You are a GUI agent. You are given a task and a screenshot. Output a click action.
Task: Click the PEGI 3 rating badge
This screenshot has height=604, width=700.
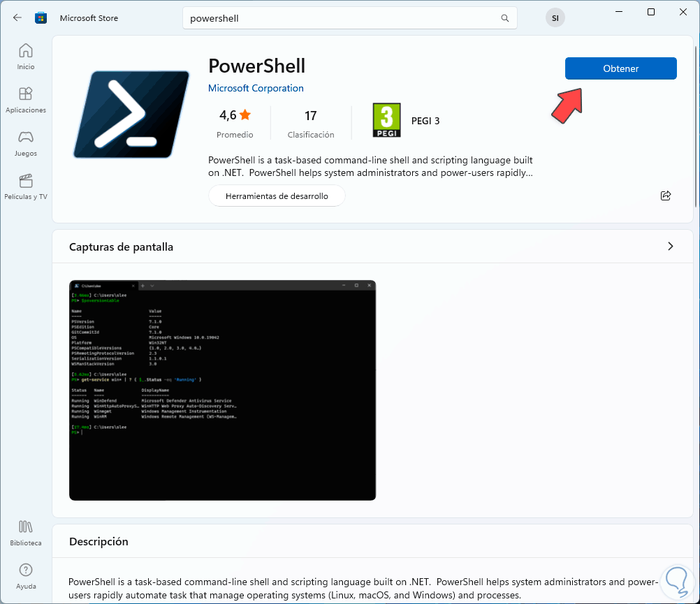click(x=386, y=120)
